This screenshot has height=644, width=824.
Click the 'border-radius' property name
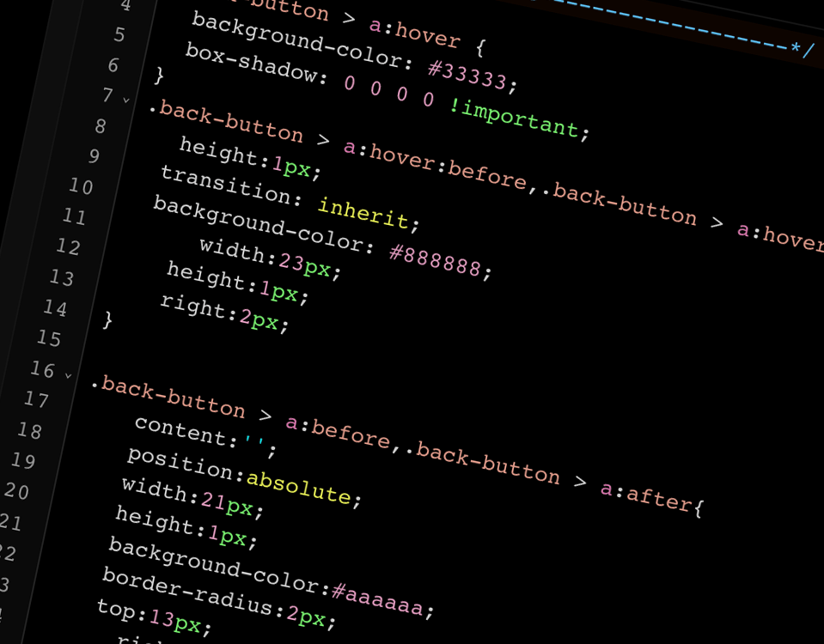point(187,590)
